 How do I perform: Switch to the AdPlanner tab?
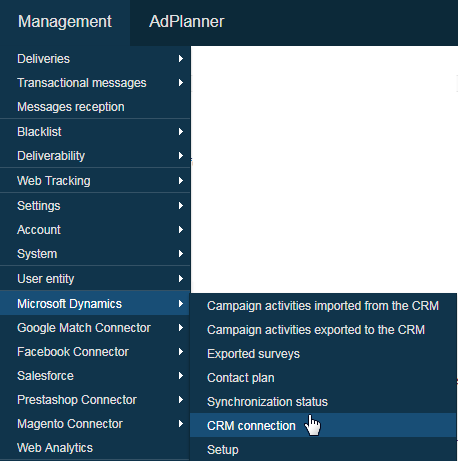pyautogui.click(x=187, y=22)
